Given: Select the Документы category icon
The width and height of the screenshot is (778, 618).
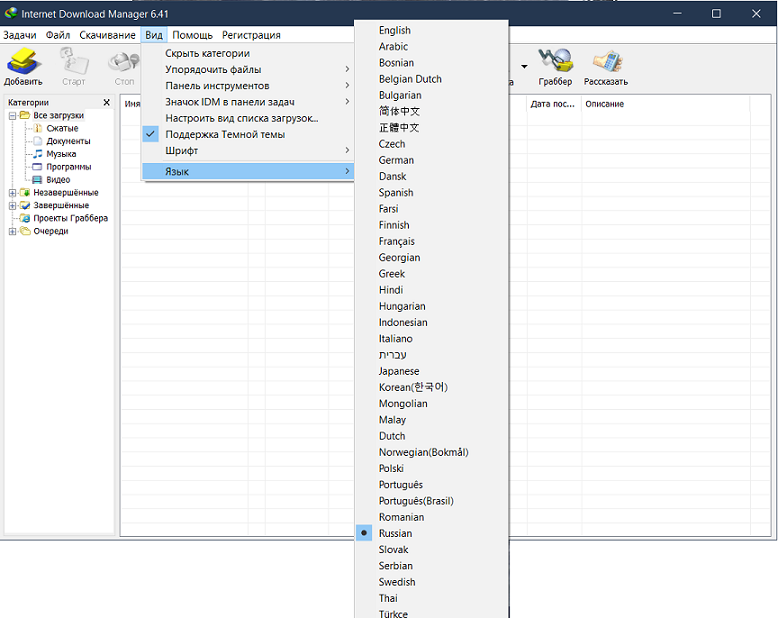Looking at the screenshot, I should 38,141.
